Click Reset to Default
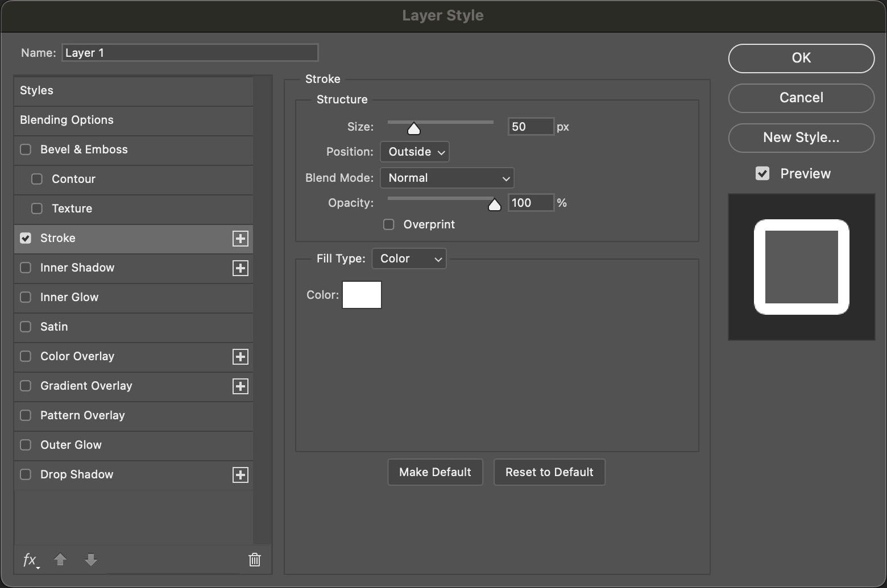This screenshot has height=588, width=887. (549, 472)
